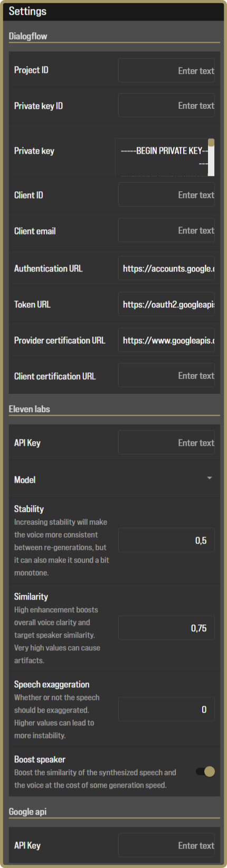Click the Settings title text
227x868 pixels.
click(27, 11)
